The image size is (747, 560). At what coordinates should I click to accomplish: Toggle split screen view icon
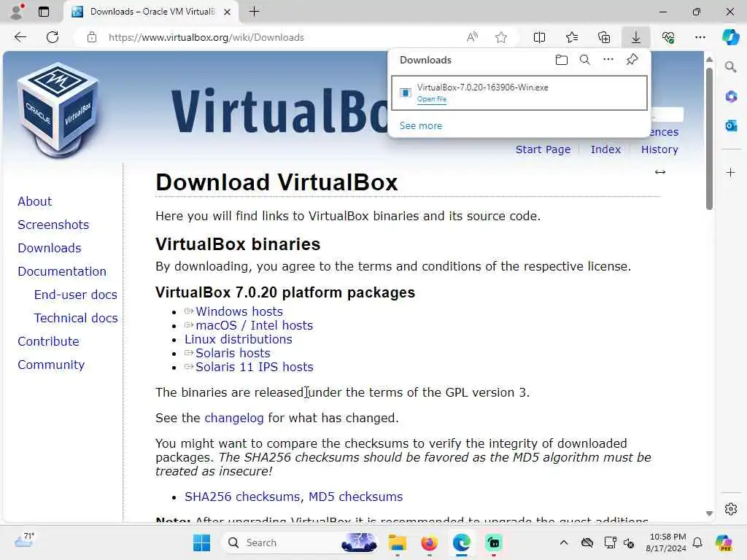[x=539, y=37]
